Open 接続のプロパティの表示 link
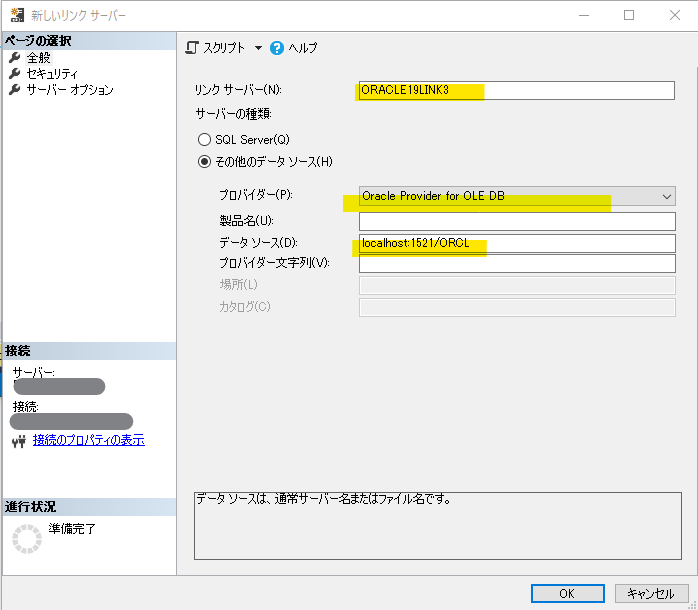Image resolution: width=698 pixels, height=610 pixels. coord(88,440)
